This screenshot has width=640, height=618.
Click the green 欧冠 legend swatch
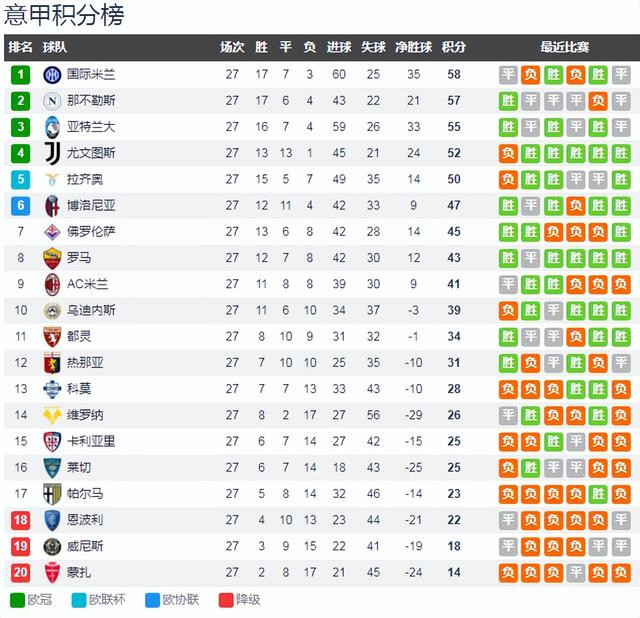tap(18, 600)
